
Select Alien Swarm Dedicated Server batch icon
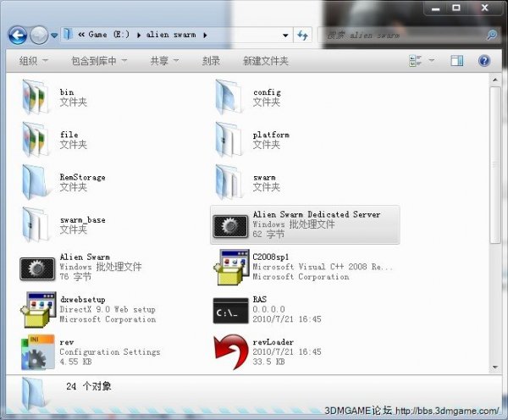[x=230, y=225]
